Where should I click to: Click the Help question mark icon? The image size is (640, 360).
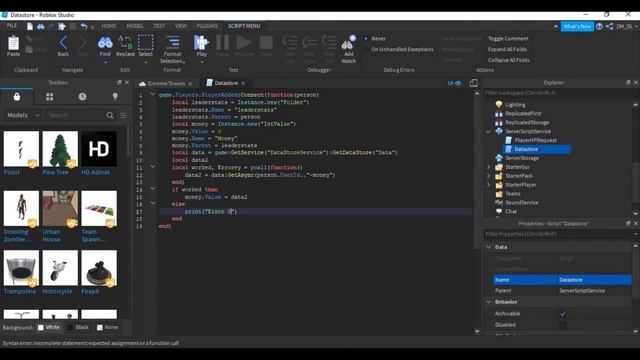tap(599, 27)
